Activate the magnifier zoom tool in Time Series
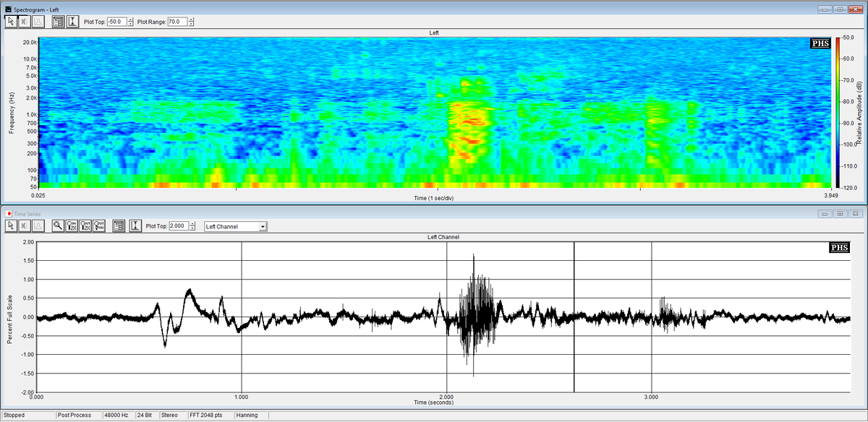The height and width of the screenshot is (422, 868). tap(59, 226)
